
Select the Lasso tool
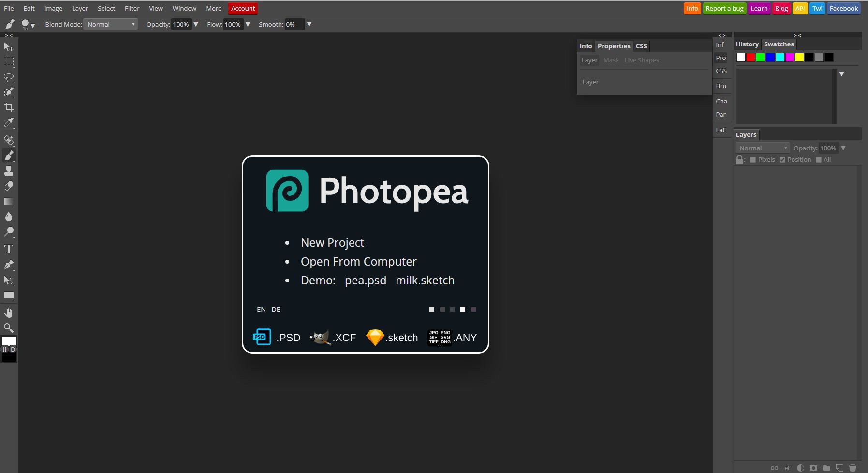[x=9, y=77]
